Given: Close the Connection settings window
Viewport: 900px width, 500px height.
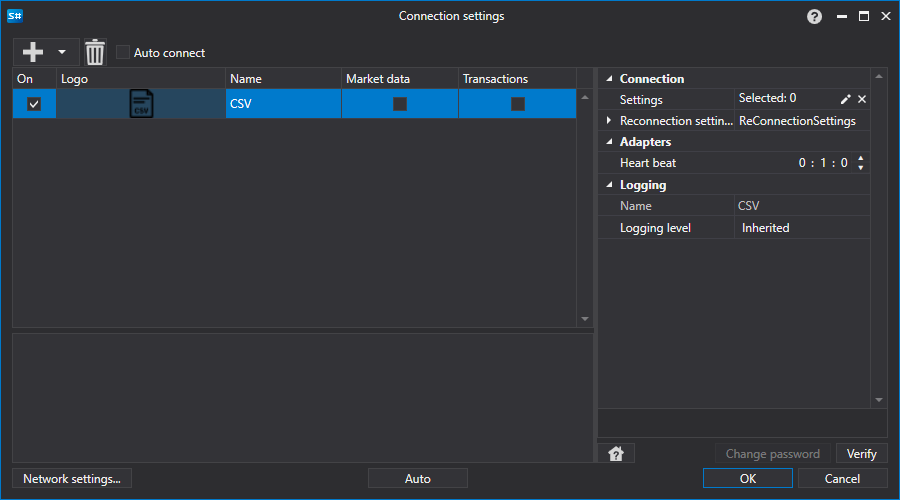Looking at the screenshot, I should tap(886, 16).
